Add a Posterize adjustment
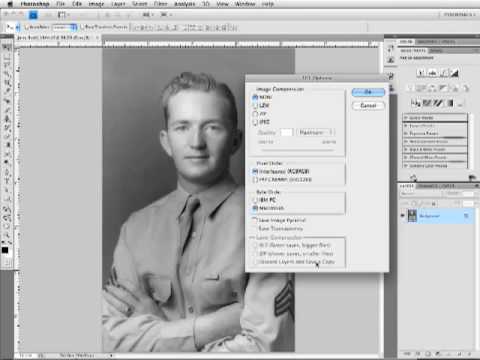The height and width of the screenshot is (360, 480). [427, 103]
